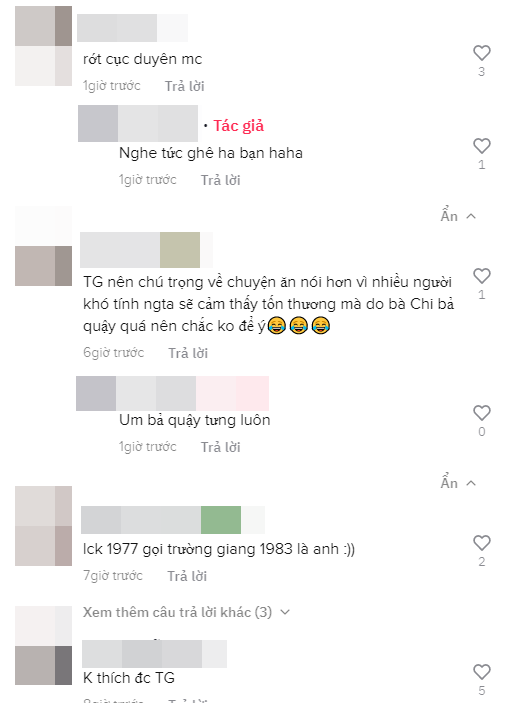Image resolution: width=524 pixels, height=703 pixels.
Task: Like the comment "rớt cục duyên mc"
Action: (x=481, y=53)
